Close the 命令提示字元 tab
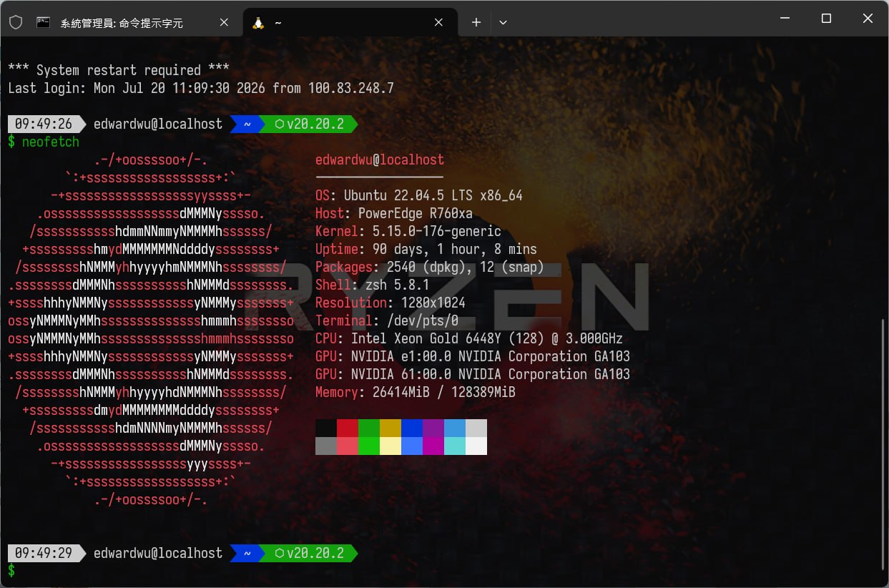Screen dimensions: 889x588 pyautogui.click(x=224, y=22)
